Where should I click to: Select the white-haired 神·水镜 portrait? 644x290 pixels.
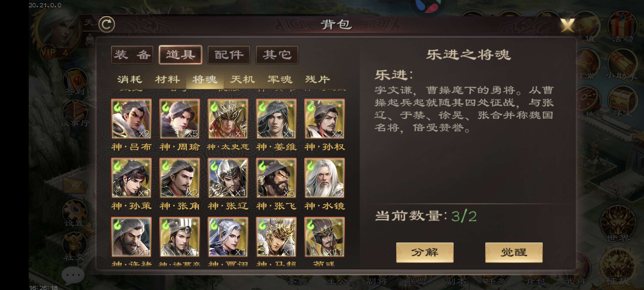pyautogui.click(x=325, y=178)
